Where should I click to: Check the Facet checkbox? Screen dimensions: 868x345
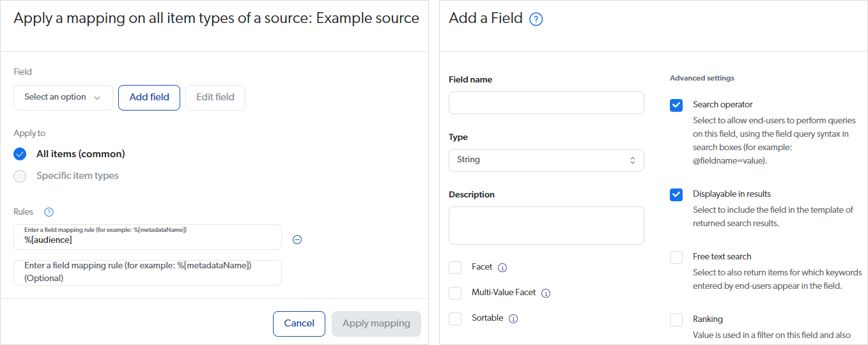coord(455,268)
